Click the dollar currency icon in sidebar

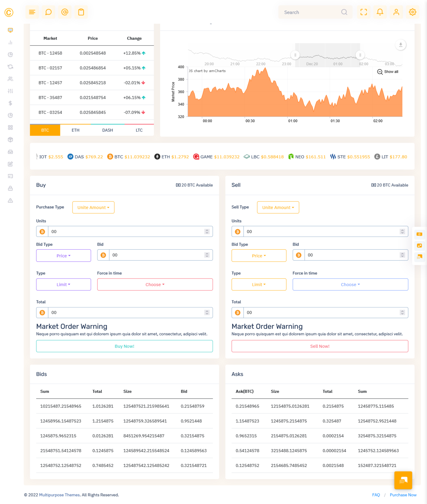coord(10,103)
